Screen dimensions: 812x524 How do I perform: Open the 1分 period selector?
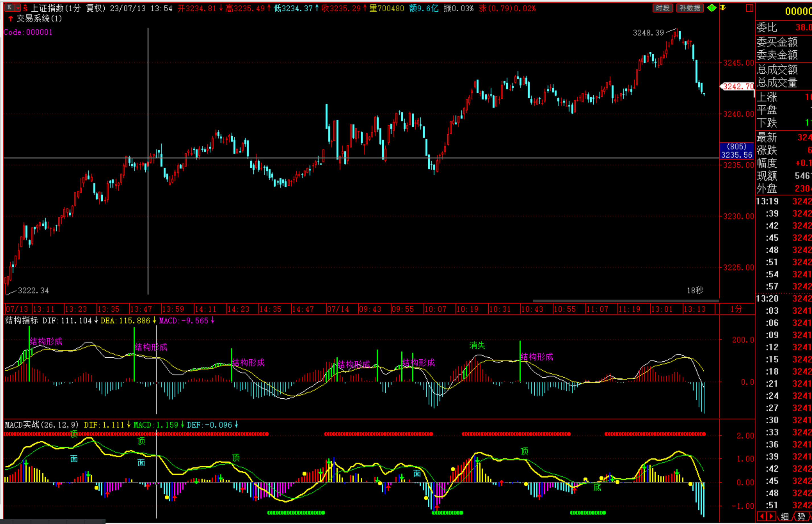coord(736,309)
